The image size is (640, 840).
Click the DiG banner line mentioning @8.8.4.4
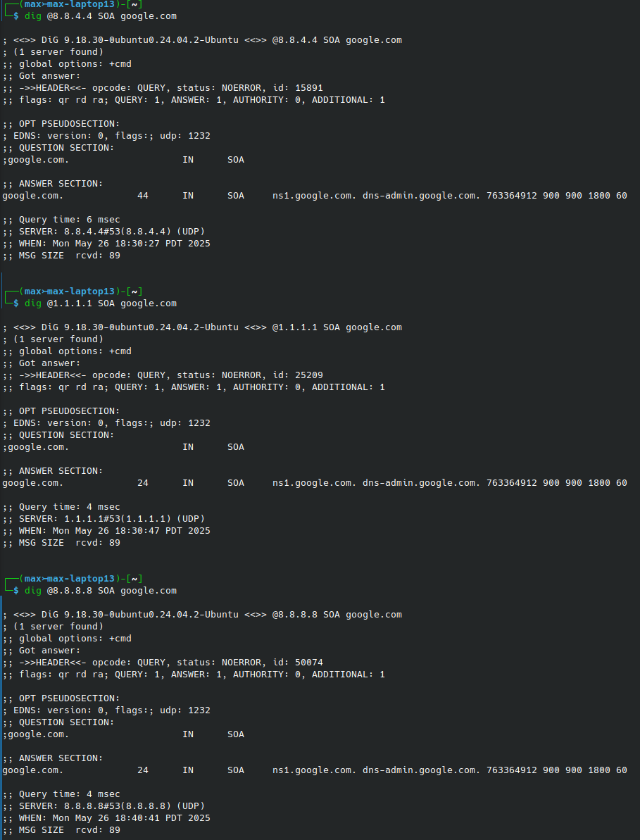click(202, 40)
